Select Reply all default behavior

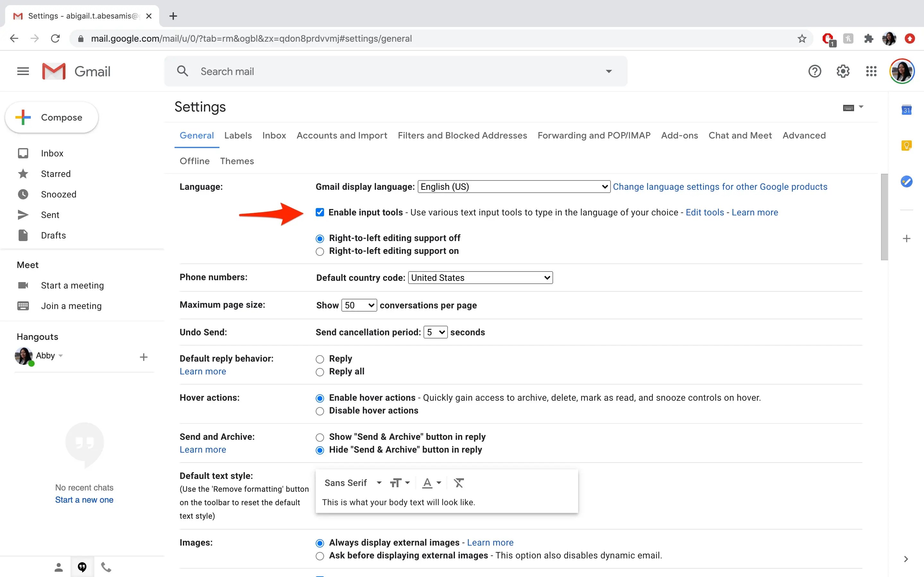point(320,372)
